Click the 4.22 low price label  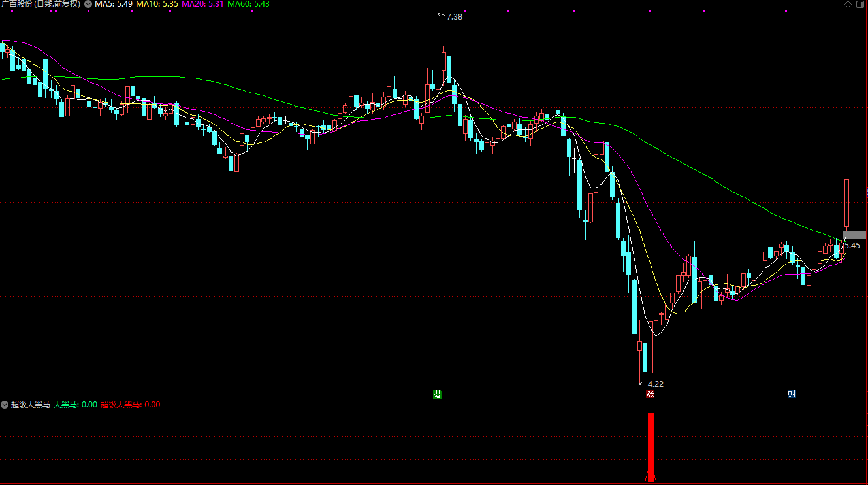[656, 384]
